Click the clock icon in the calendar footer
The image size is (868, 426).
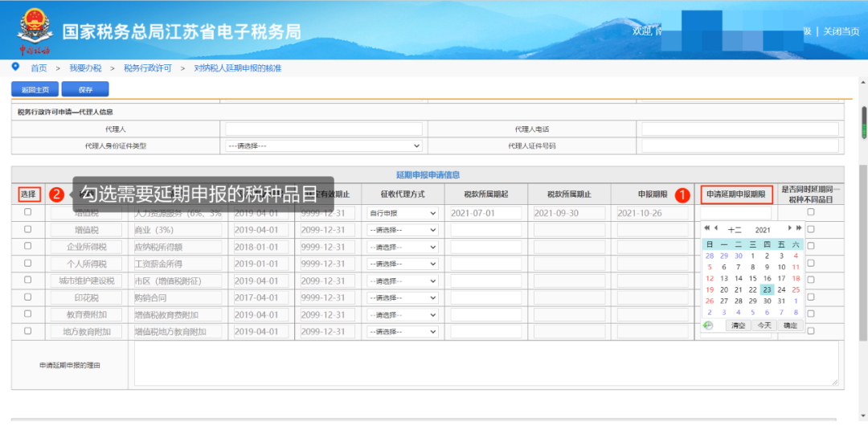[707, 326]
